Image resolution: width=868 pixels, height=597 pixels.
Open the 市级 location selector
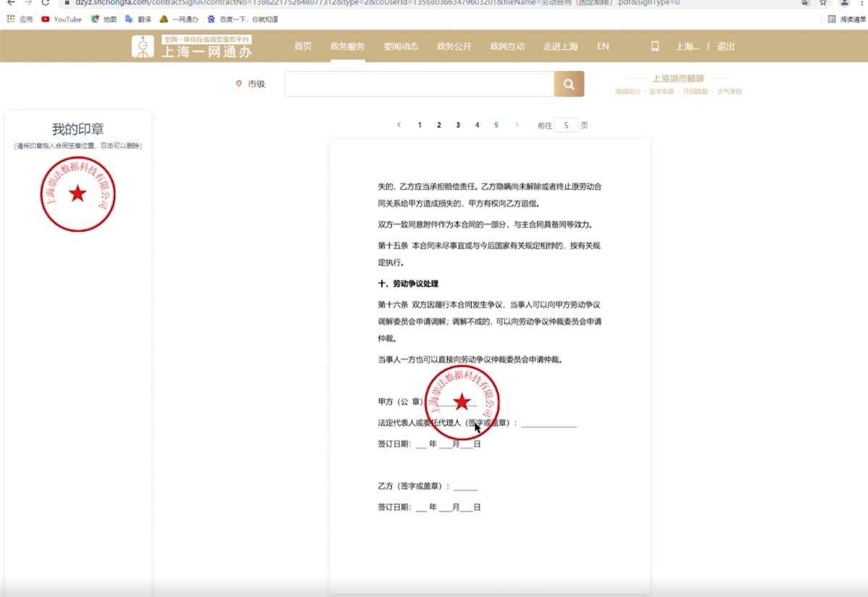coord(251,84)
